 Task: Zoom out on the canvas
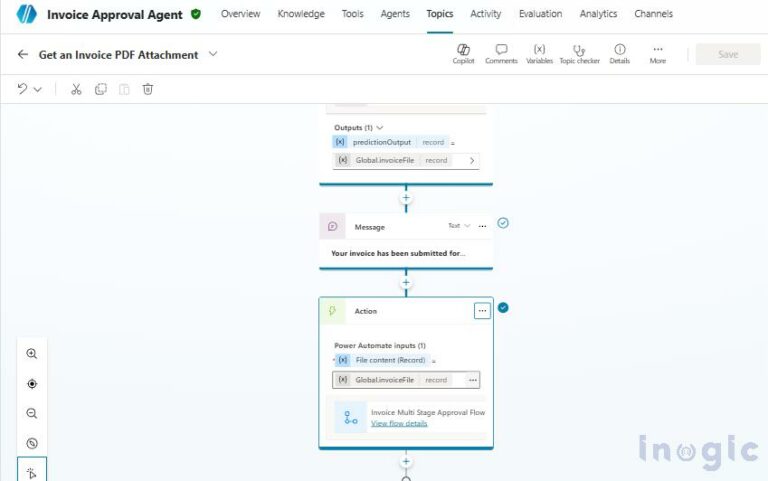pyautogui.click(x=32, y=413)
